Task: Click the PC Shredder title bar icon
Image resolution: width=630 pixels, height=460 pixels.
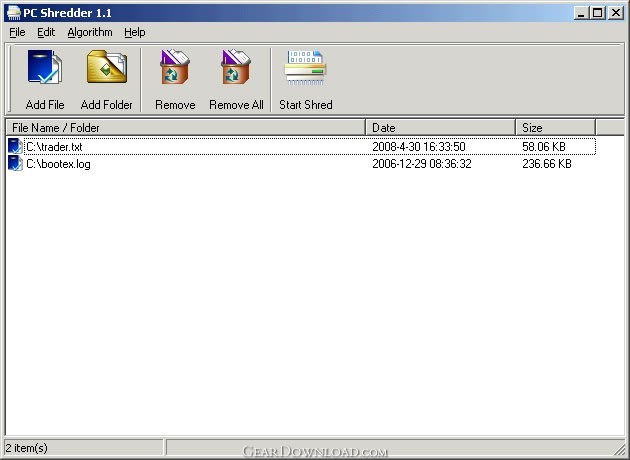Action: click(x=14, y=13)
